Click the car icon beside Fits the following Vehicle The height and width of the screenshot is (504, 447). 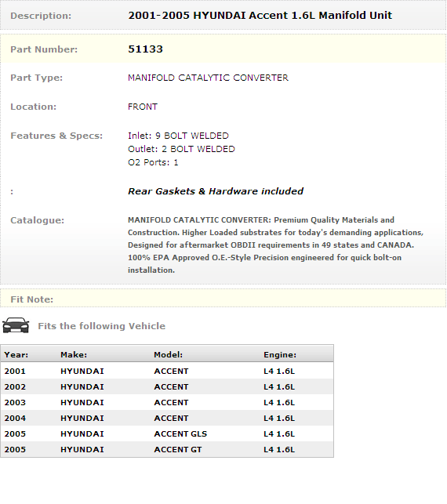[x=16, y=325]
